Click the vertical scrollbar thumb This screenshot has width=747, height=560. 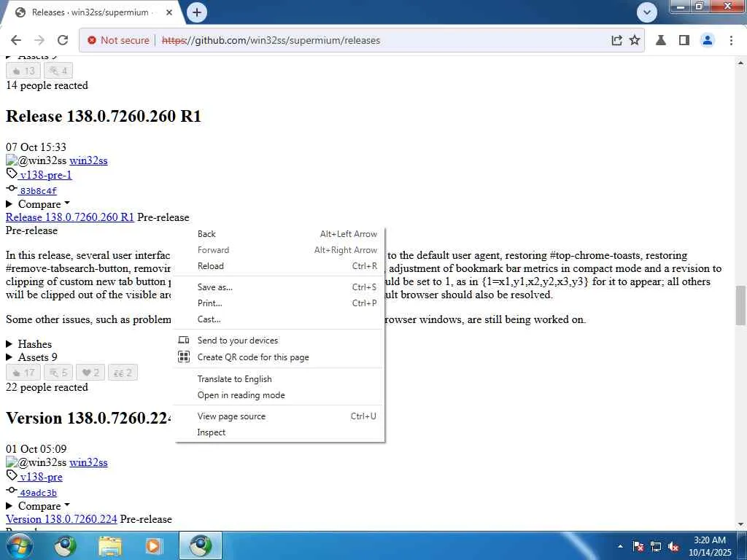[x=741, y=306]
